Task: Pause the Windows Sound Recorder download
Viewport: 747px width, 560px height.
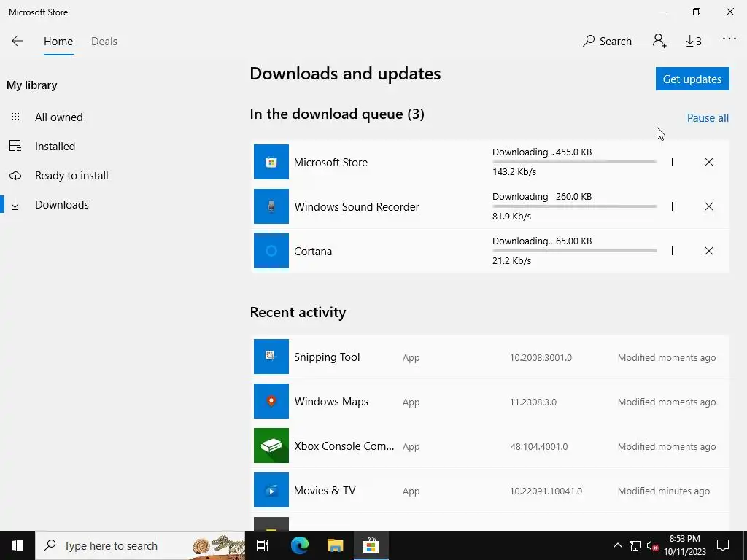Action: coord(673,206)
